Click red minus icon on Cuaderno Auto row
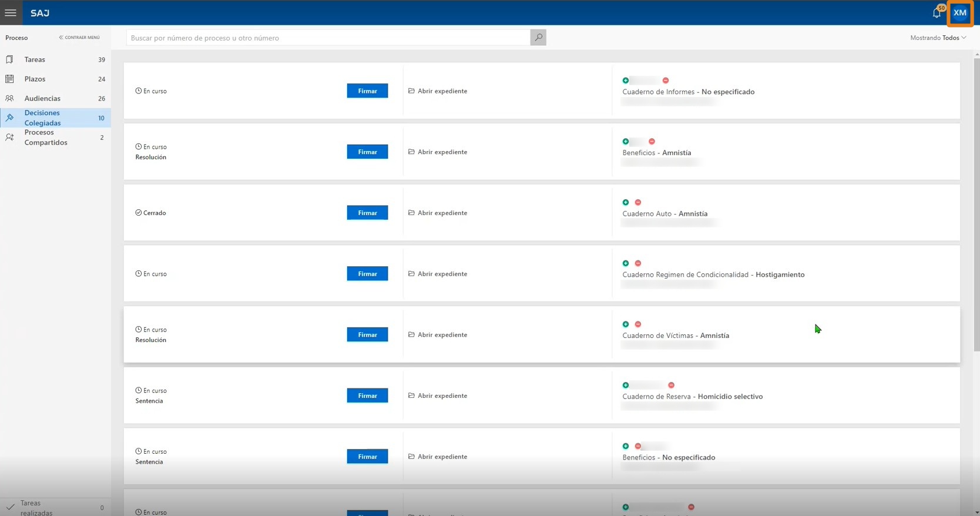 tap(638, 202)
